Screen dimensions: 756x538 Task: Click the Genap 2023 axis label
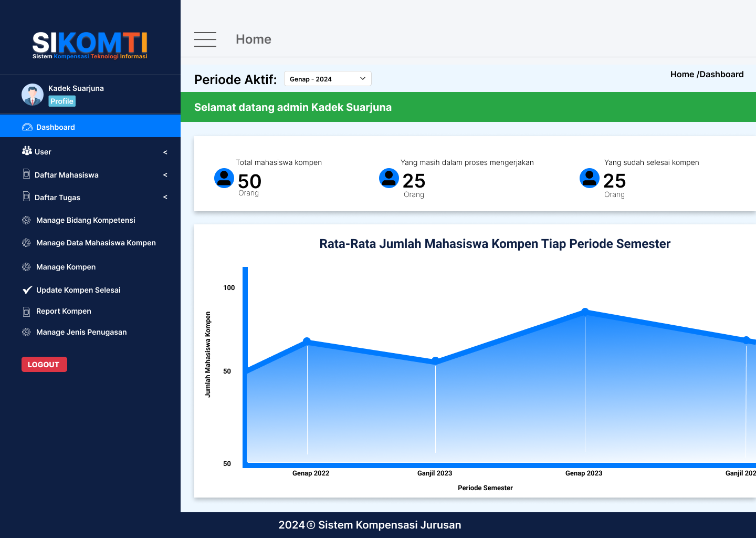584,473
